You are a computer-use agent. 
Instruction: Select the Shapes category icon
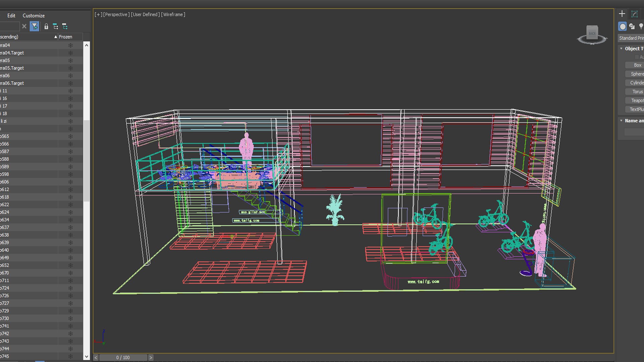coord(632,26)
